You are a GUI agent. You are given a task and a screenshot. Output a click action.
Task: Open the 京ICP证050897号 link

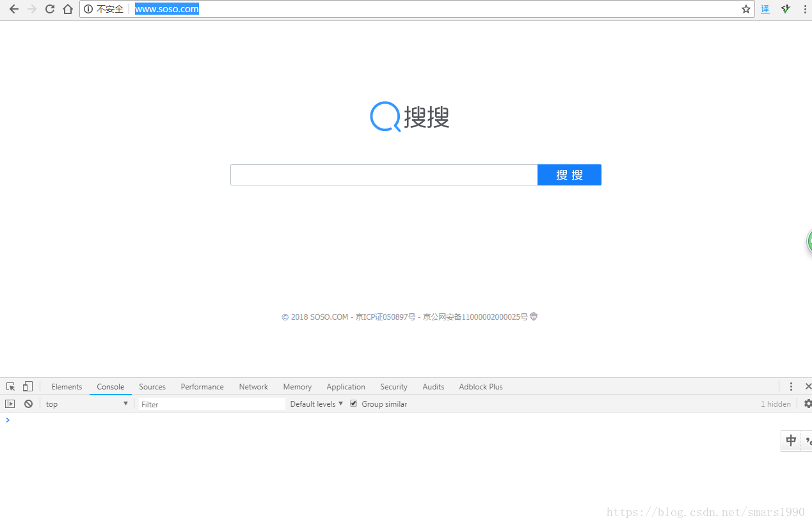click(385, 317)
